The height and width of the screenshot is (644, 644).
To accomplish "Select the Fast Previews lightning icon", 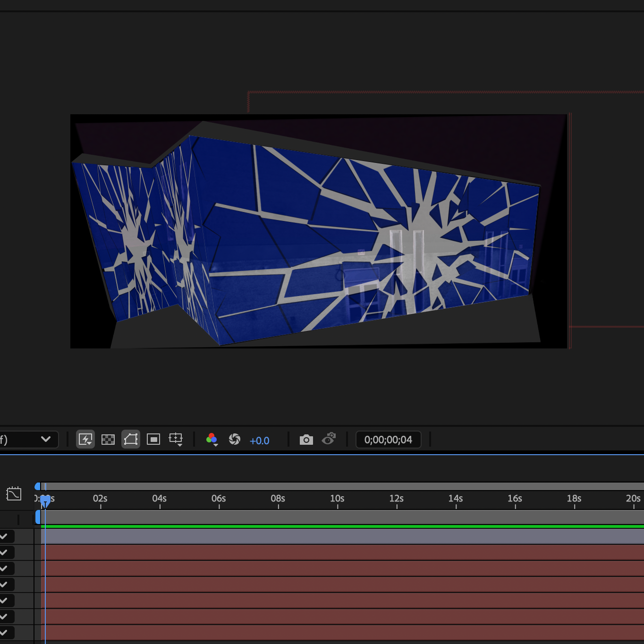I will [85, 440].
